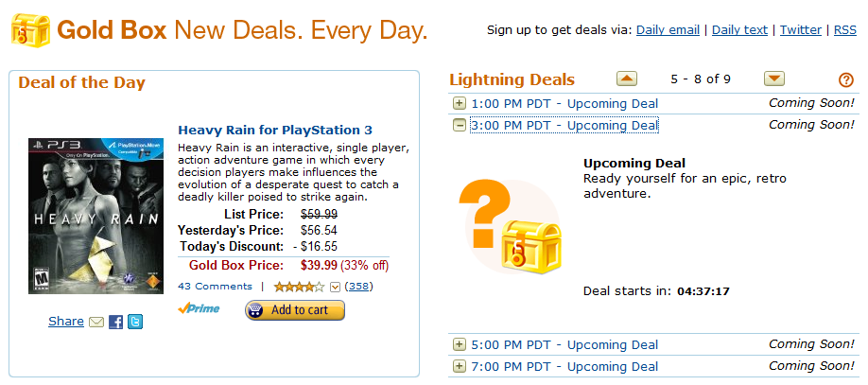The image size is (868, 385).
Task: Share deal on Facebook icon
Action: (116, 323)
